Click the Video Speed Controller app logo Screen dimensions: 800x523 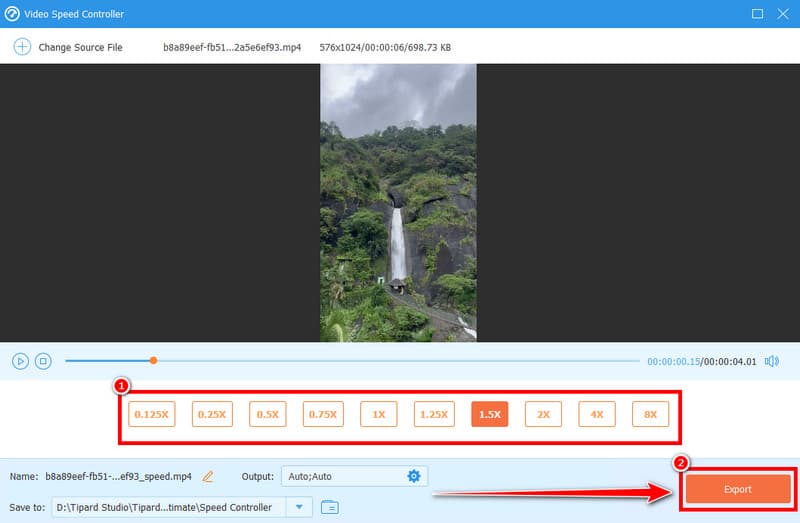pyautogui.click(x=12, y=14)
